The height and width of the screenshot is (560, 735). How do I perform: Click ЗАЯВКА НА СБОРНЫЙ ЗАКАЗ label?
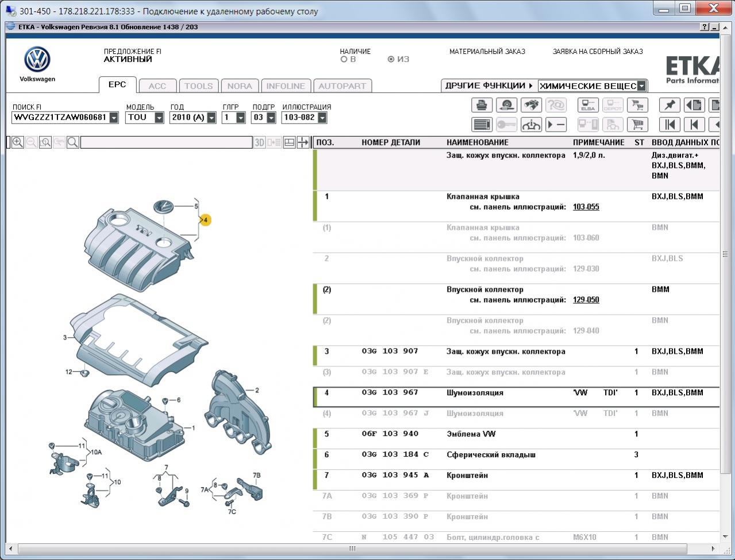click(598, 52)
